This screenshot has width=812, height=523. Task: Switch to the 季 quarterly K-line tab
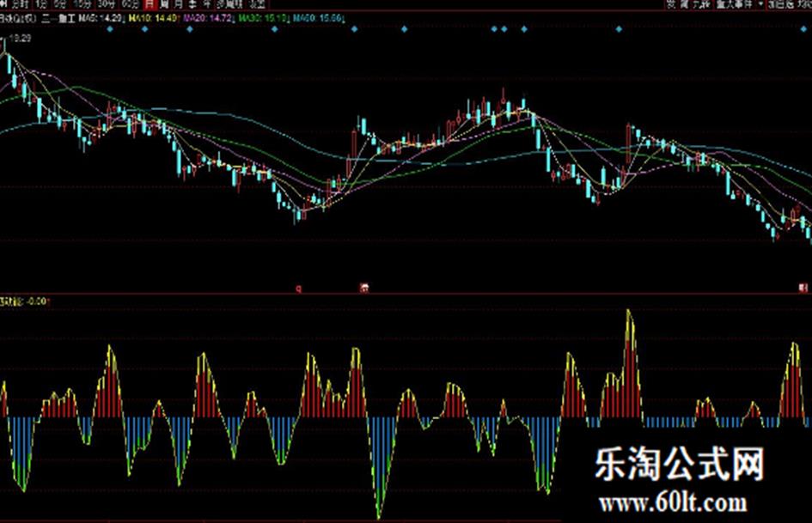coord(192,4)
